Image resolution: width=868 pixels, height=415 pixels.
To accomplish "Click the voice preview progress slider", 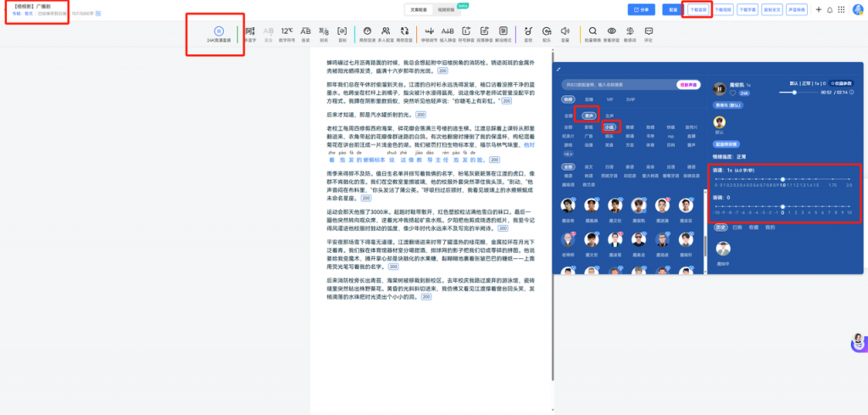I will (x=798, y=92).
